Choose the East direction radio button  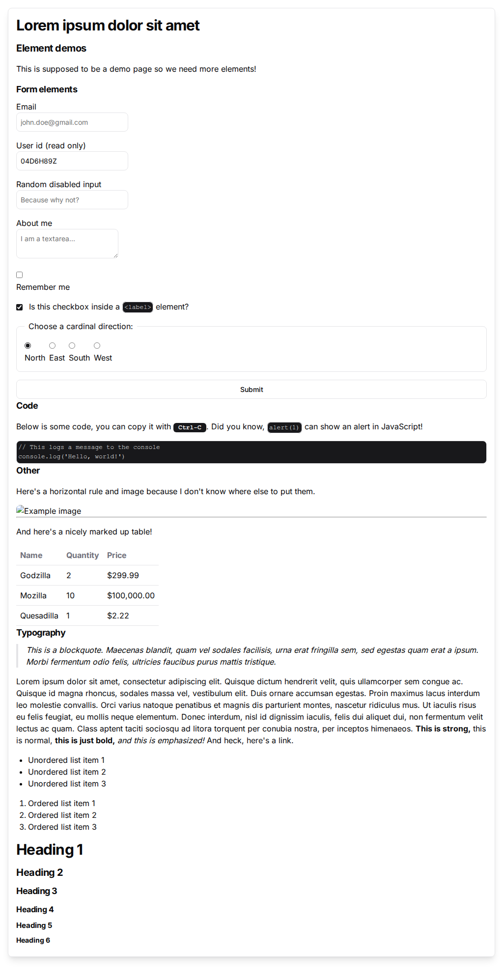53,346
